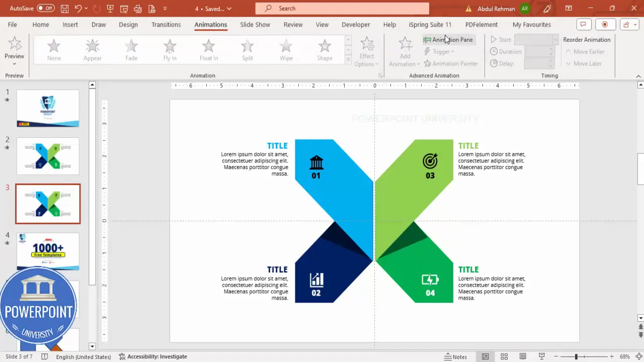Screen dimensions: 644x362
Task: Open the Trigger dropdown
Action: (x=441, y=51)
